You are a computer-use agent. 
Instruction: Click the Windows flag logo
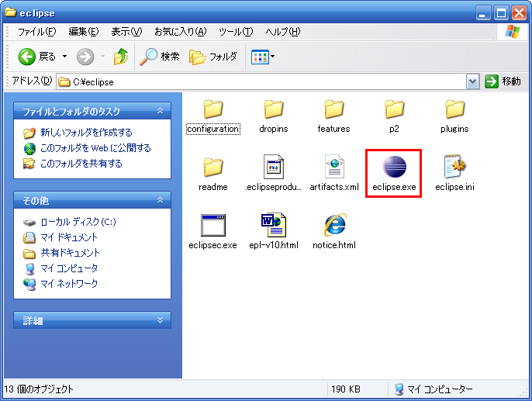[512, 32]
